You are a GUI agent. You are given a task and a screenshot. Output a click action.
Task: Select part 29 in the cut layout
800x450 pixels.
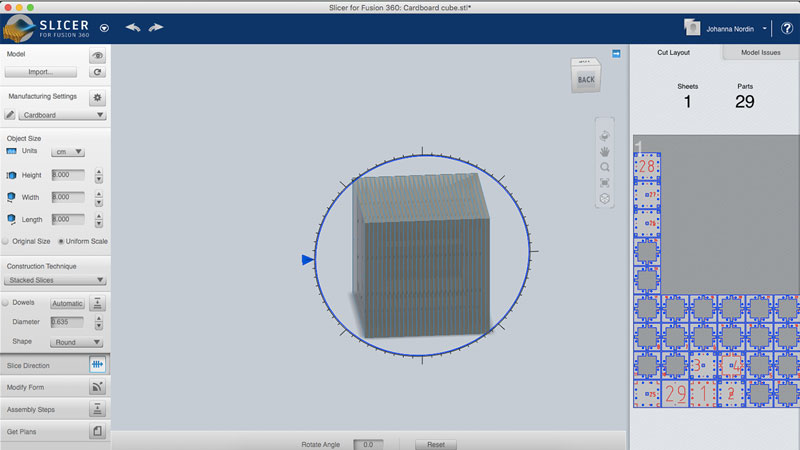675,393
